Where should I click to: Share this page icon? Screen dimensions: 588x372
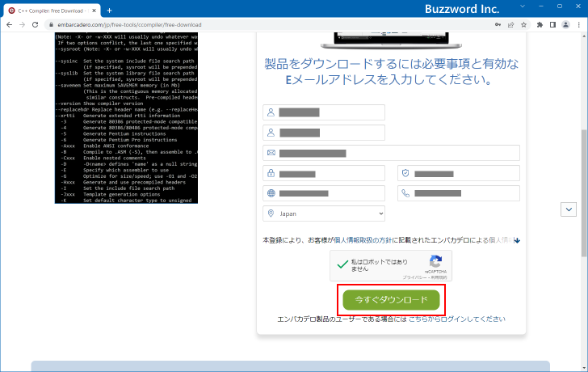pyautogui.click(x=510, y=25)
